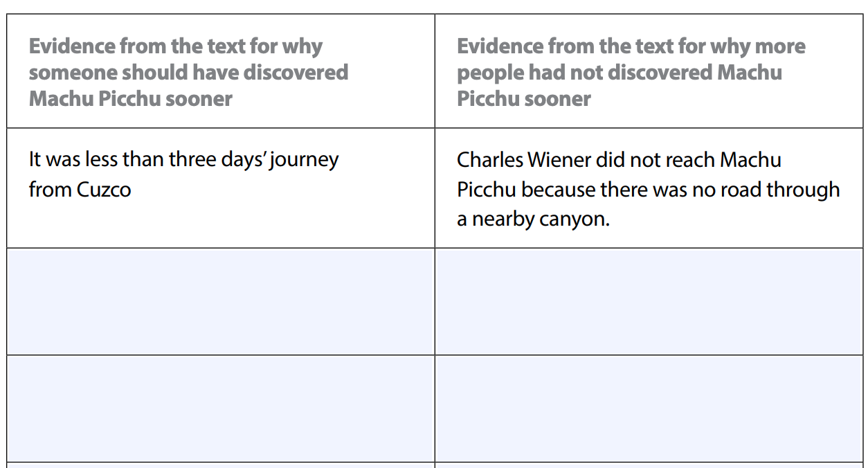Click the "It was less than three days' journey" line
This screenshot has width=868, height=468.
(x=183, y=159)
